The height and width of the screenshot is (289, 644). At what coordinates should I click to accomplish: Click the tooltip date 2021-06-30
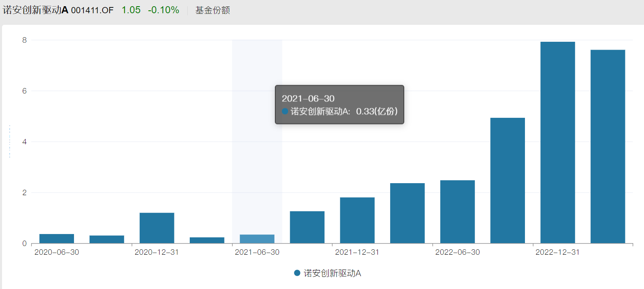[x=308, y=98]
